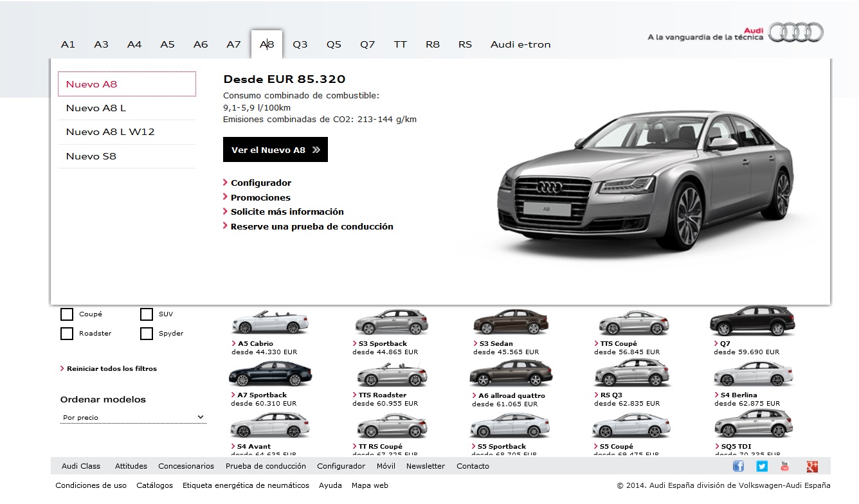Select Nuevo S8 in submenu
Image resolution: width=859 pixels, height=504 pixels.
(127, 156)
